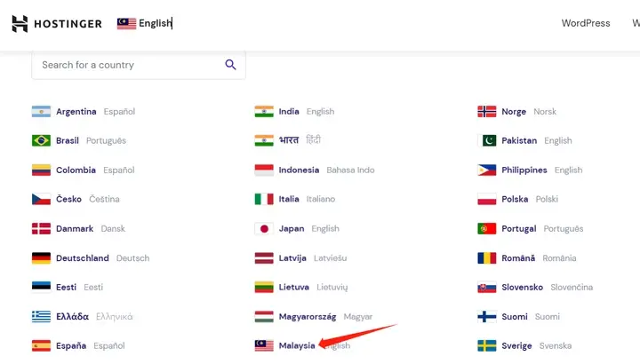The width and height of the screenshot is (640, 364).
Task: Focus the Search for a country field
Action: [x=139, y=65]
